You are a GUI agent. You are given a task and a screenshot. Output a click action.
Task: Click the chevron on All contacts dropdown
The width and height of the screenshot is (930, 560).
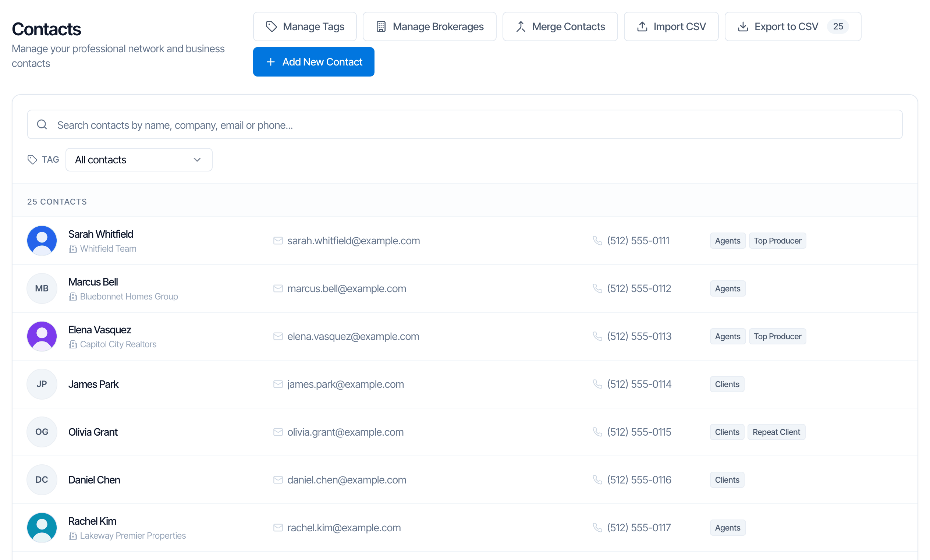pyautogui.click(x=197, y=160)
